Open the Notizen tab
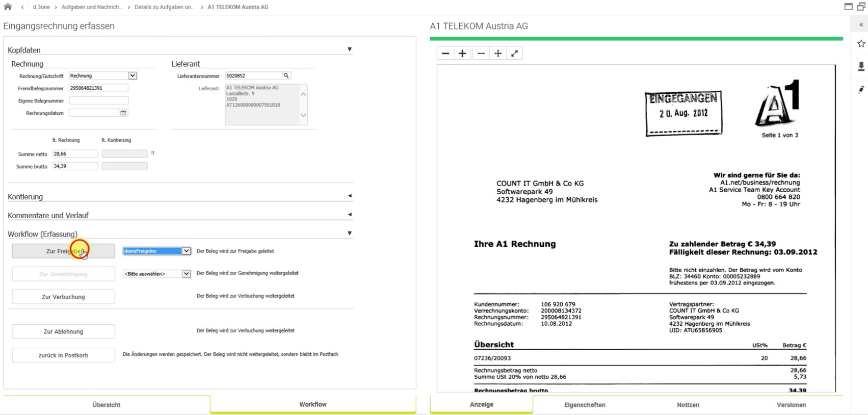 pos(688,405)
